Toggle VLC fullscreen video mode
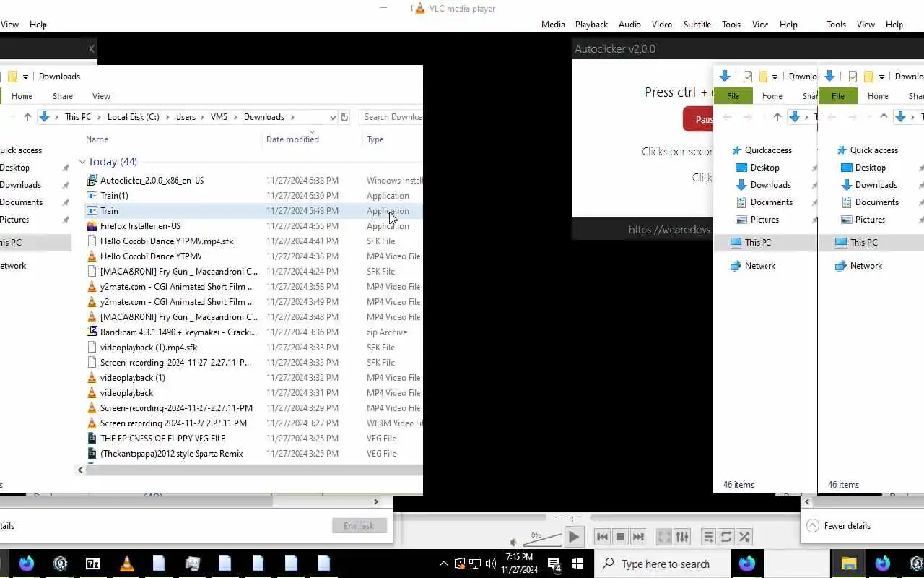Viewport: 924px width, 578px height. pyautogui.click(x=663, y=537)
